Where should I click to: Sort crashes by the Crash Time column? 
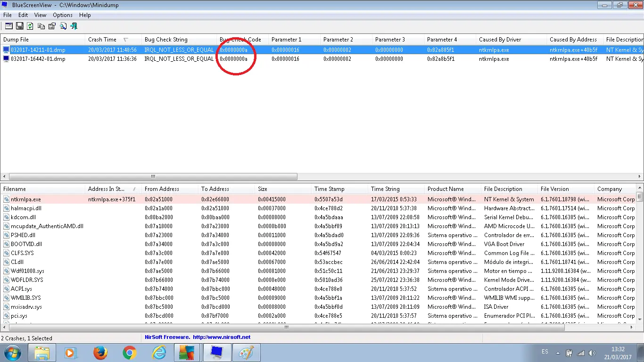pos(113,40)
